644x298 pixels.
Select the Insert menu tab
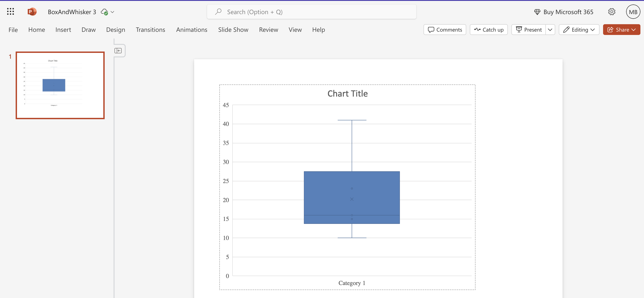pos(63,29)
